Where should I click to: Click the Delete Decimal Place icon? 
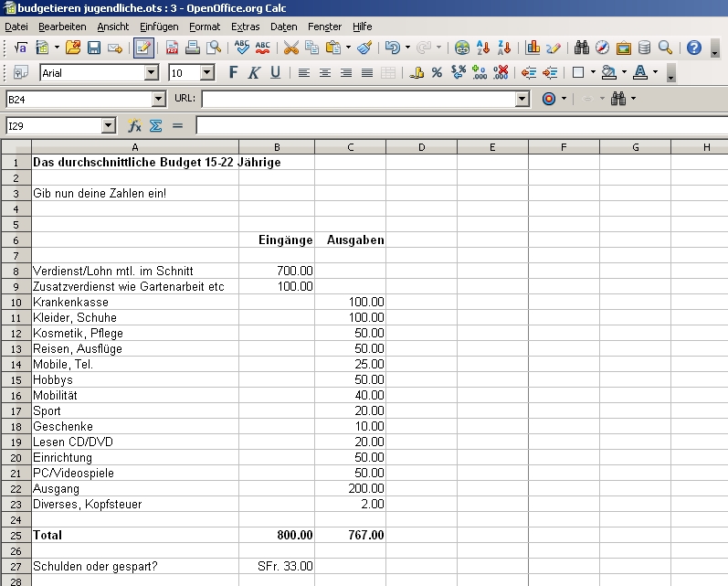[501, 72]
